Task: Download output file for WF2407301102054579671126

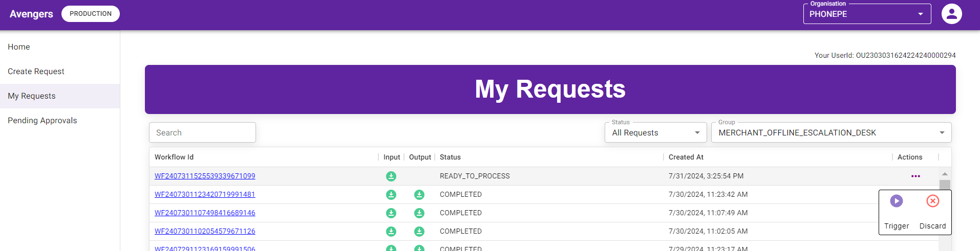Action: click(419, 232)
